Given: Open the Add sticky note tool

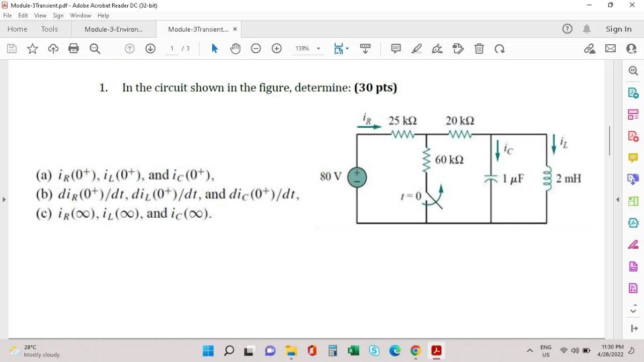Looking at the screenshot, I should (396, 48).
